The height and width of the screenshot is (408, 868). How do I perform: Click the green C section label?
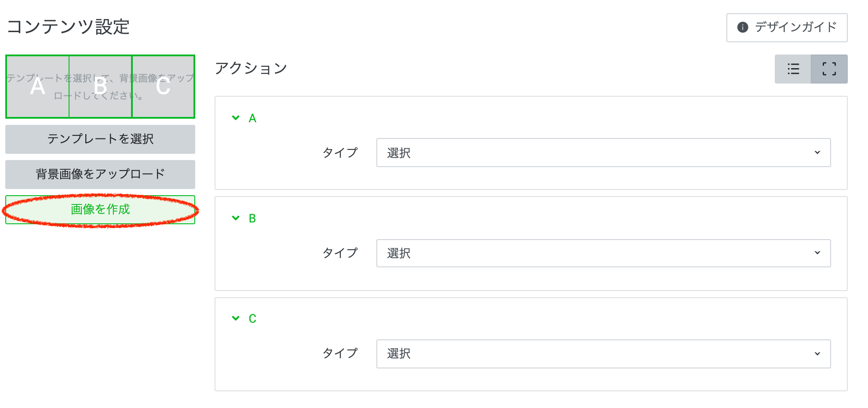point(252,319)
